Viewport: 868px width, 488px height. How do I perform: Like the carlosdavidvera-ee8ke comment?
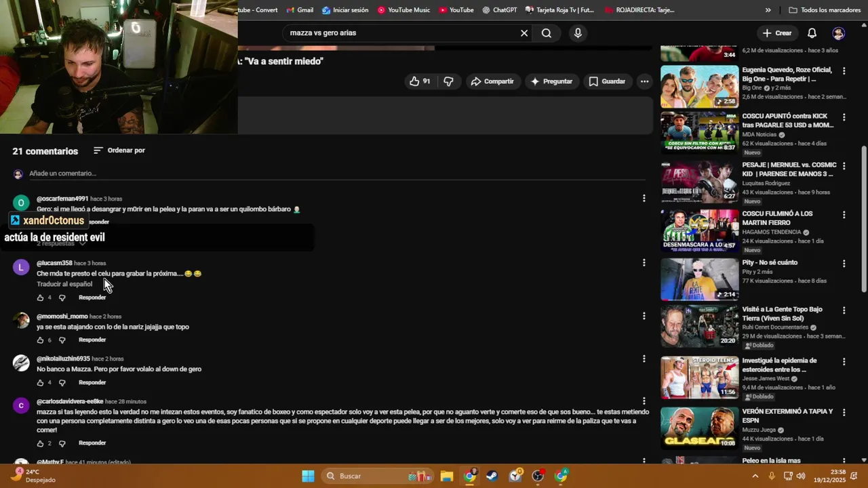(40, 443)
